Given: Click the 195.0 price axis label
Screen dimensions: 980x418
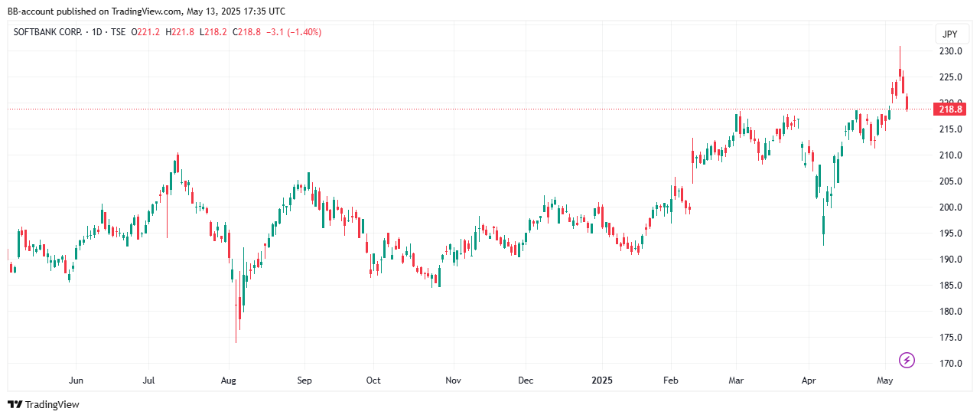Looking at the screenshot, I should tap(951, 233).
